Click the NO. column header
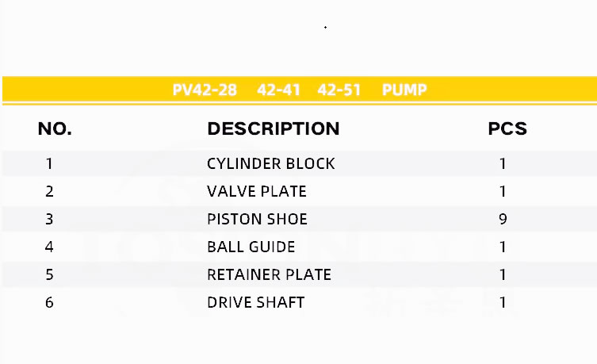The height and width of the screenshot is (364, 597). click(55, 128)
